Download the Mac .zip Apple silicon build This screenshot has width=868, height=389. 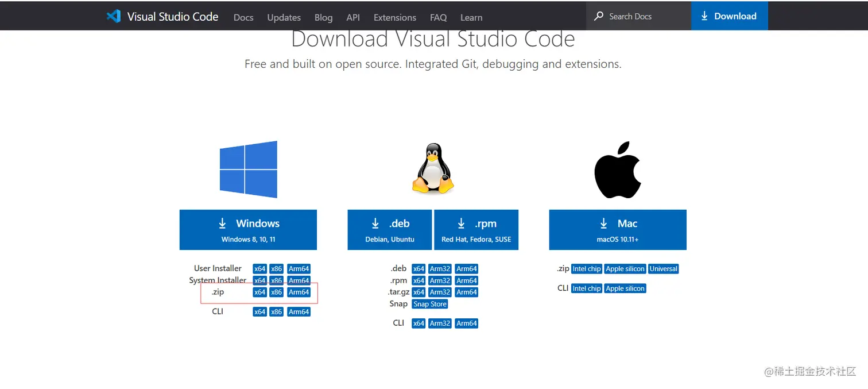click(x=625, y=269)
